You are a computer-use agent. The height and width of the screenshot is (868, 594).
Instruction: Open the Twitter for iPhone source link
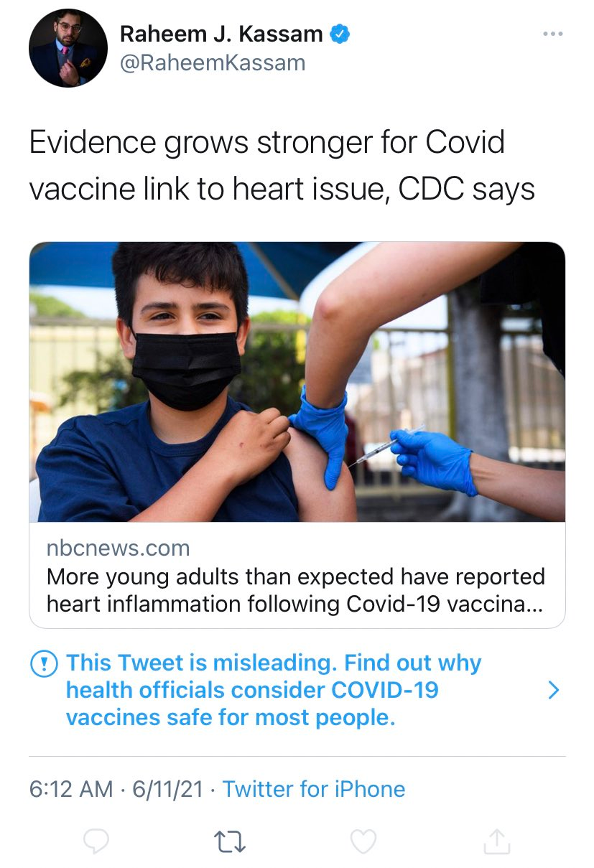(314, 789)
